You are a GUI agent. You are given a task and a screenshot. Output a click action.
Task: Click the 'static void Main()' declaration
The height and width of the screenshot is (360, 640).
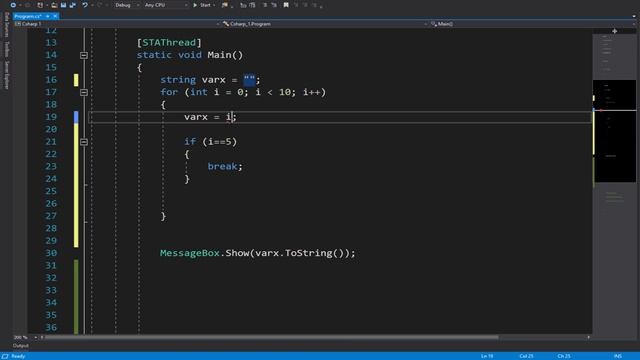point(190,55)
